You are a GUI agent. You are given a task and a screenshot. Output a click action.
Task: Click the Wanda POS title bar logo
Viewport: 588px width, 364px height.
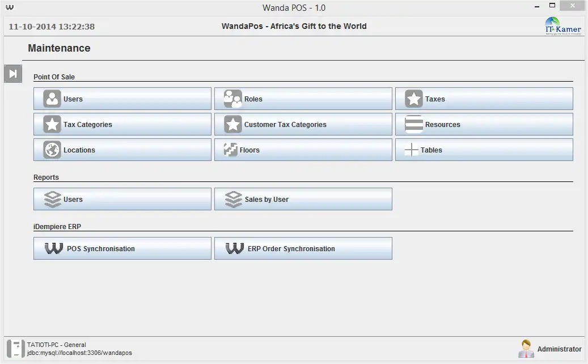pos(10,7)
